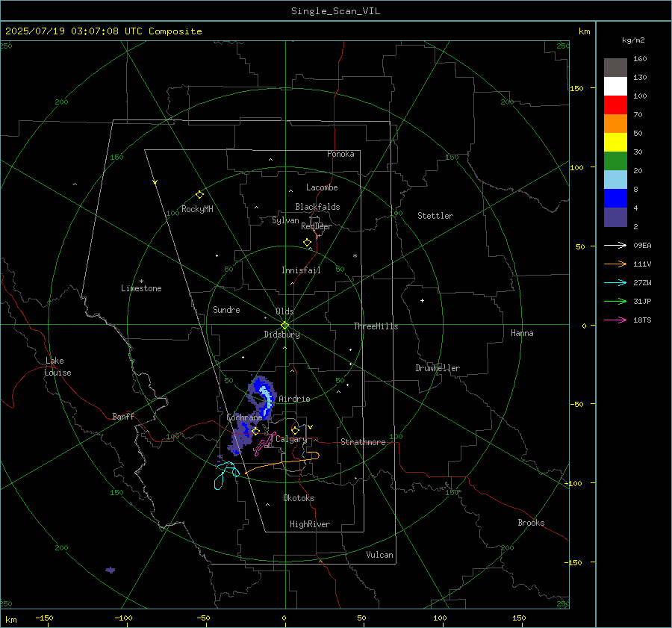Click the Lacombe town label
The image size is (672, 628).
point(322,187)
